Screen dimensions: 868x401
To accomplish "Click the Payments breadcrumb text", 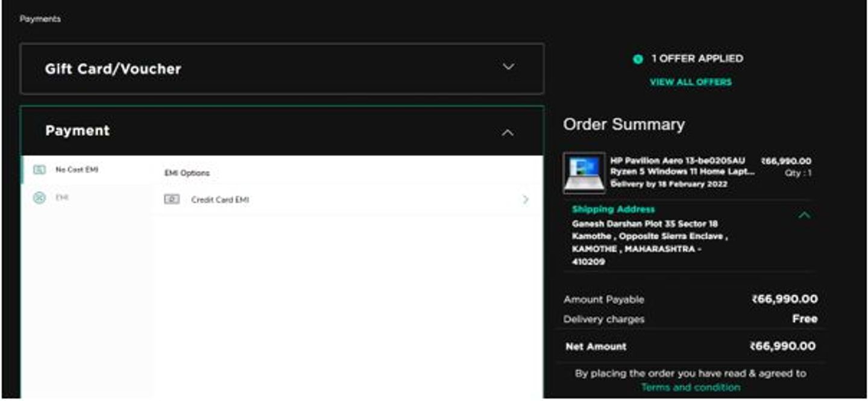I will coord(40,19).
